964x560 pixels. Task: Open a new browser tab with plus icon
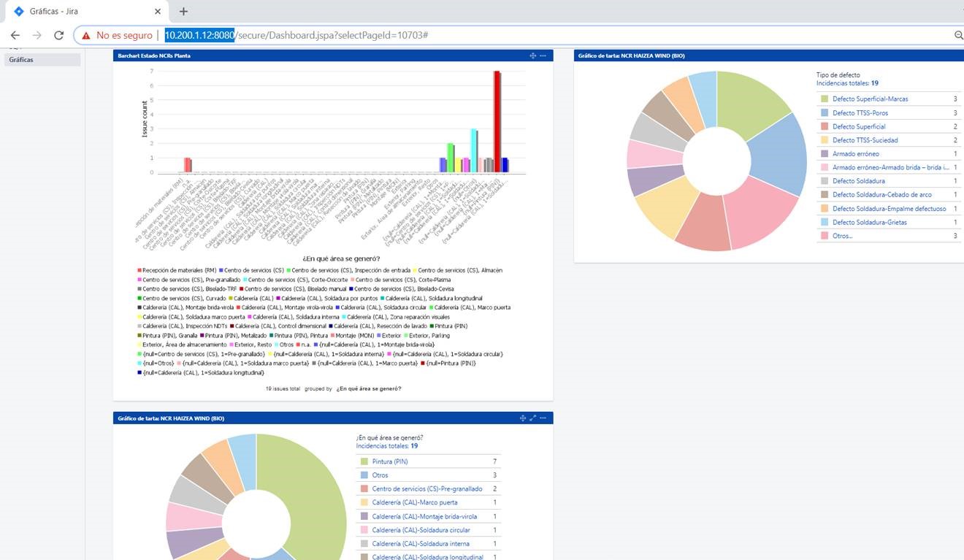coord(183,11)
